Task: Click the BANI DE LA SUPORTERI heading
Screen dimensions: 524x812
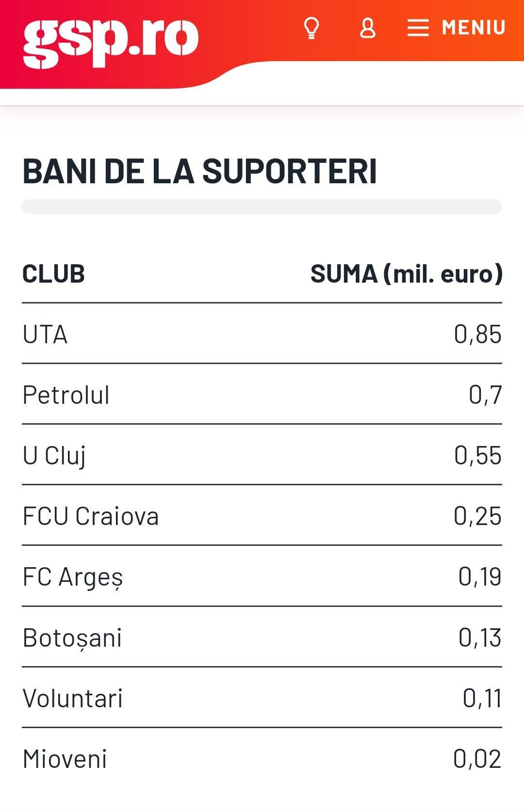Action: click(x=199, y=171)
